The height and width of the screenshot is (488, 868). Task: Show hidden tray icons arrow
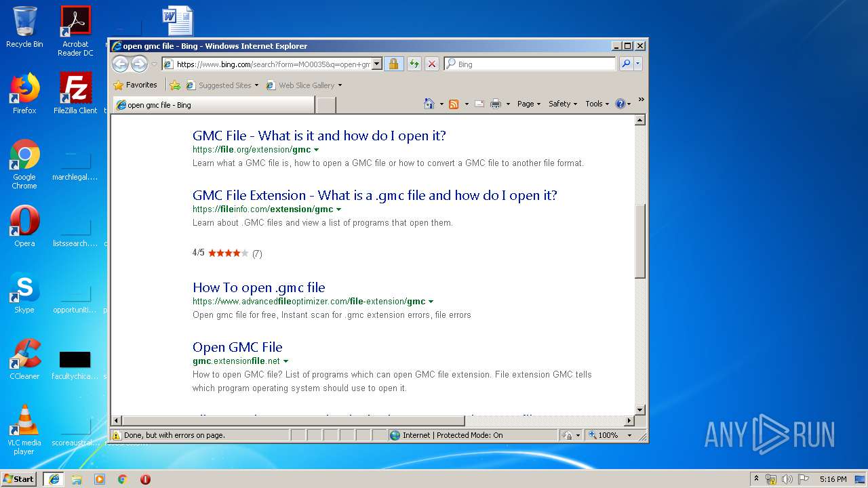coord(756,479)
